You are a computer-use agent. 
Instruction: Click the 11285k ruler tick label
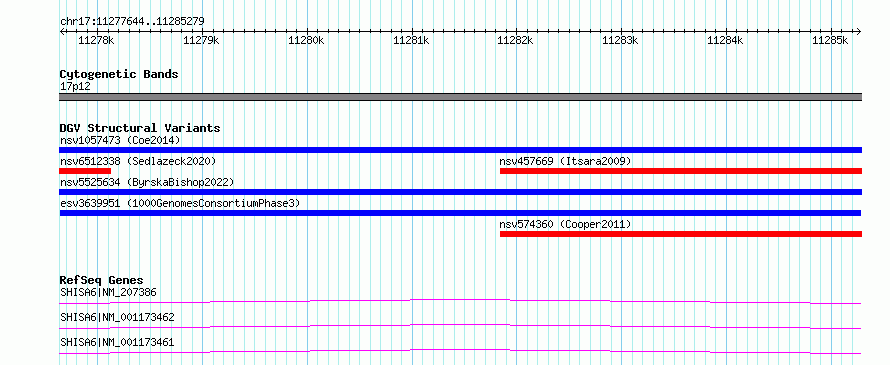point(829,40)
